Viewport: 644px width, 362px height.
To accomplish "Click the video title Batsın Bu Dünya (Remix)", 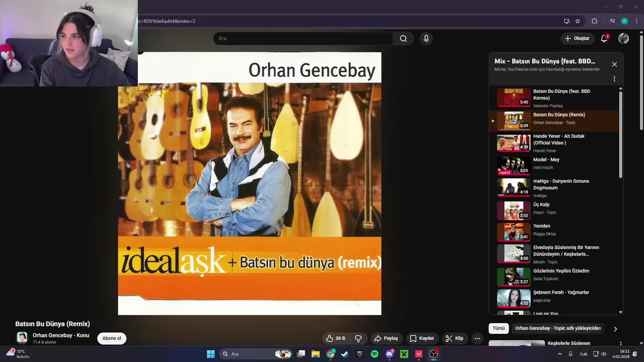I will (53, 324).
